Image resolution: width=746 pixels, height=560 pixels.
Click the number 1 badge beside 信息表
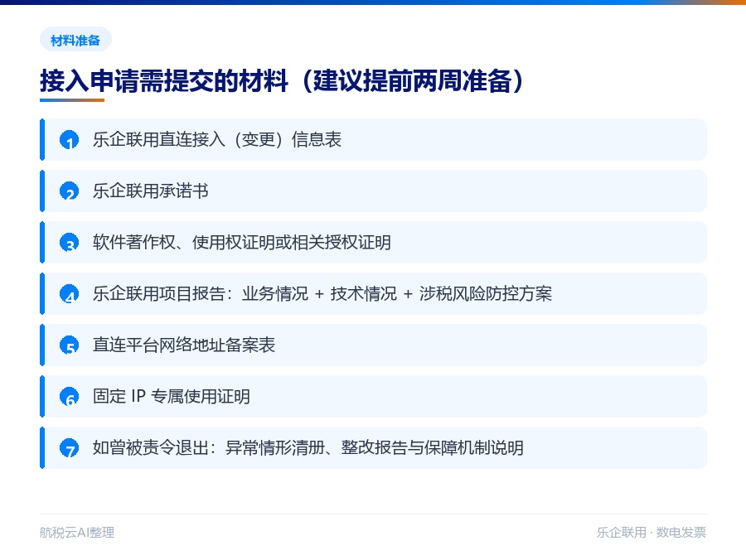(70, 140)
